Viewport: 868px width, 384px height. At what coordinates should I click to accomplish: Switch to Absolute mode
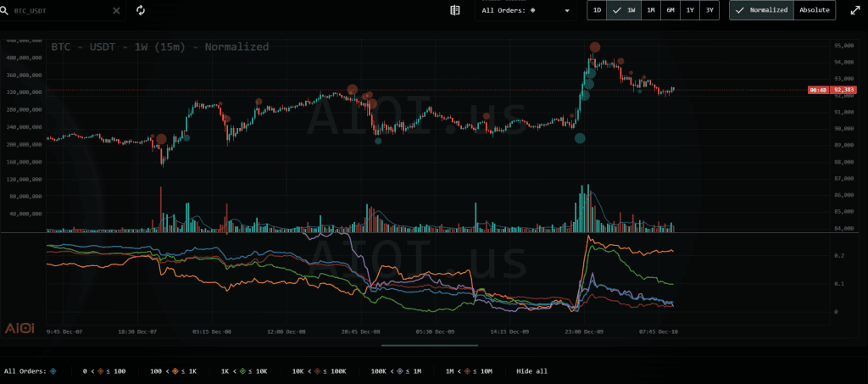coord(815,10)
